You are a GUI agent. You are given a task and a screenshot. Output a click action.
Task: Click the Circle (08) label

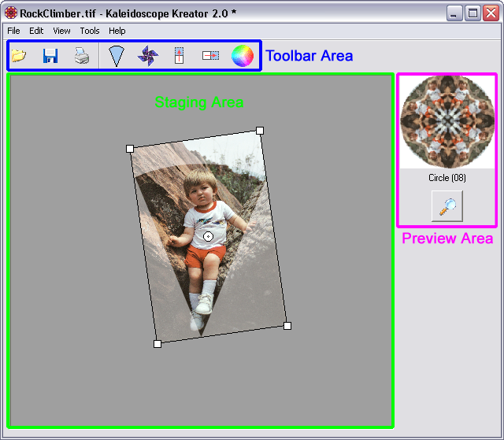click(447, 178)
